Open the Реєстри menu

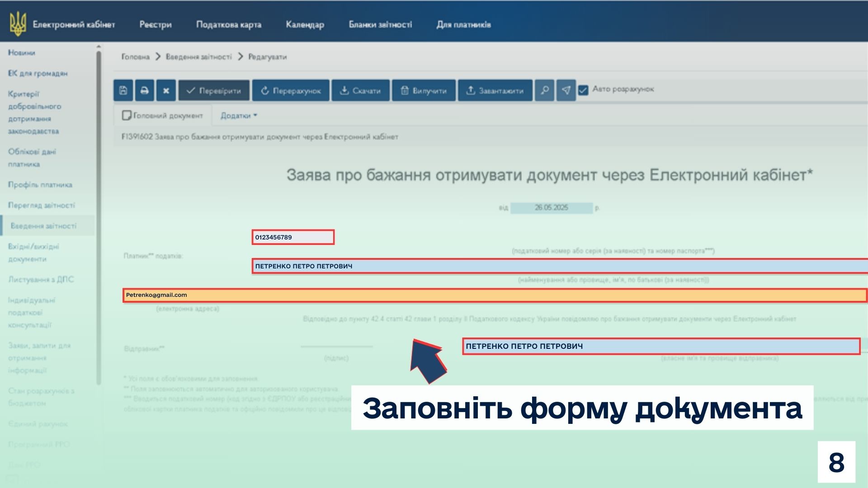click(156, 24)
